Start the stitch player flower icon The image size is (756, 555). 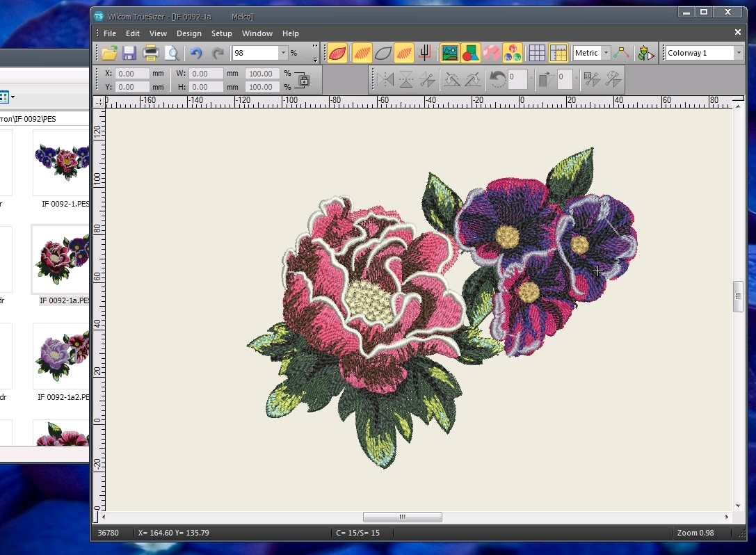click(x=646, y=53)
